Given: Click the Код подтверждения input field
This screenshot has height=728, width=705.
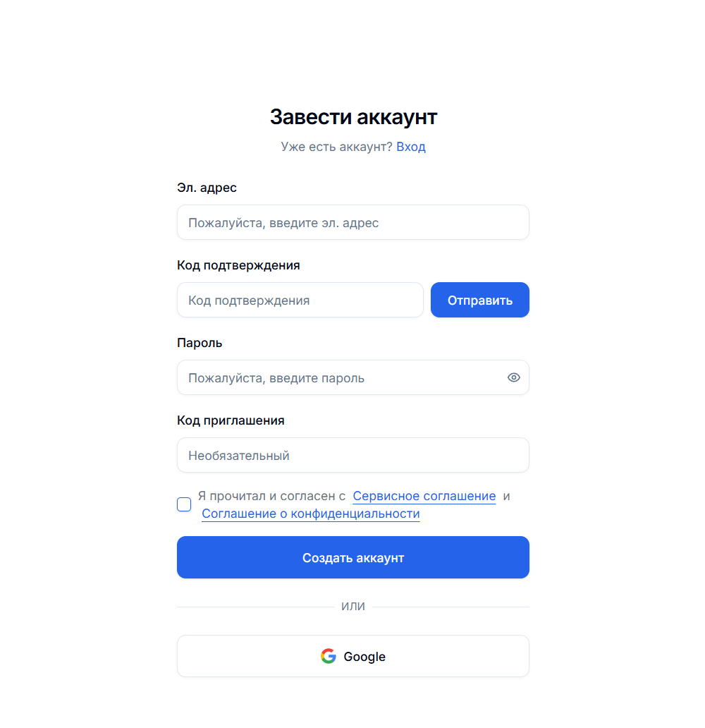Looking at the screenshot, I should [300, 300].
